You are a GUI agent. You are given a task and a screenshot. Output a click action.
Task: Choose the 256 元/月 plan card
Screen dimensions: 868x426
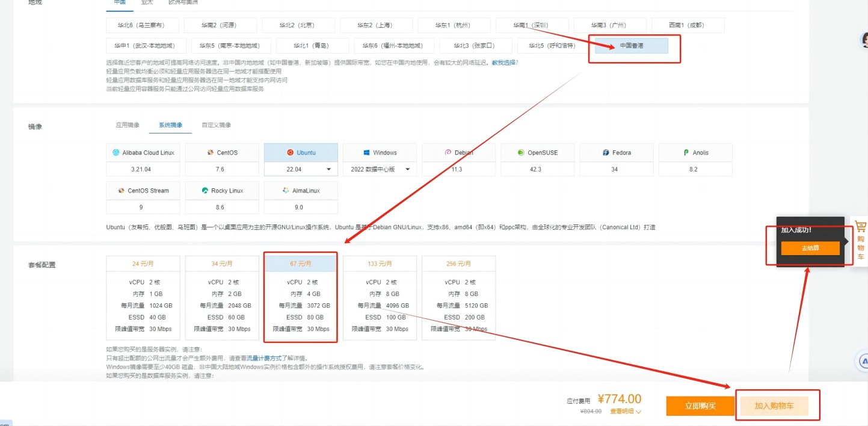[459, 298]
